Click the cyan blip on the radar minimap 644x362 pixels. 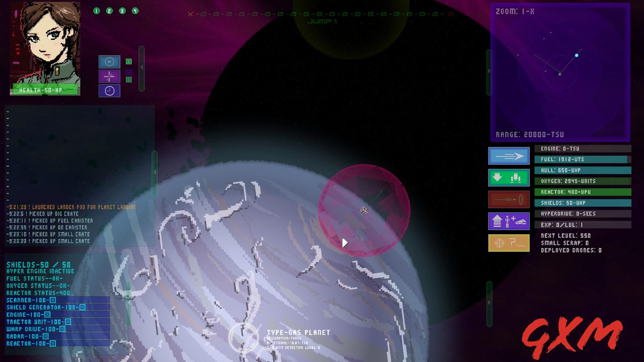tap(577, 56)
